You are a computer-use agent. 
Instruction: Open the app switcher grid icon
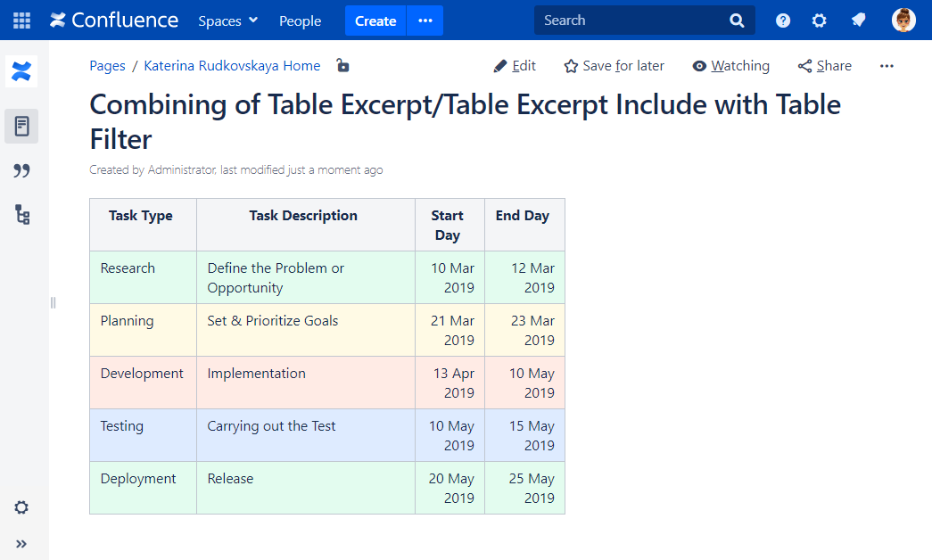(x=21, y=21)
